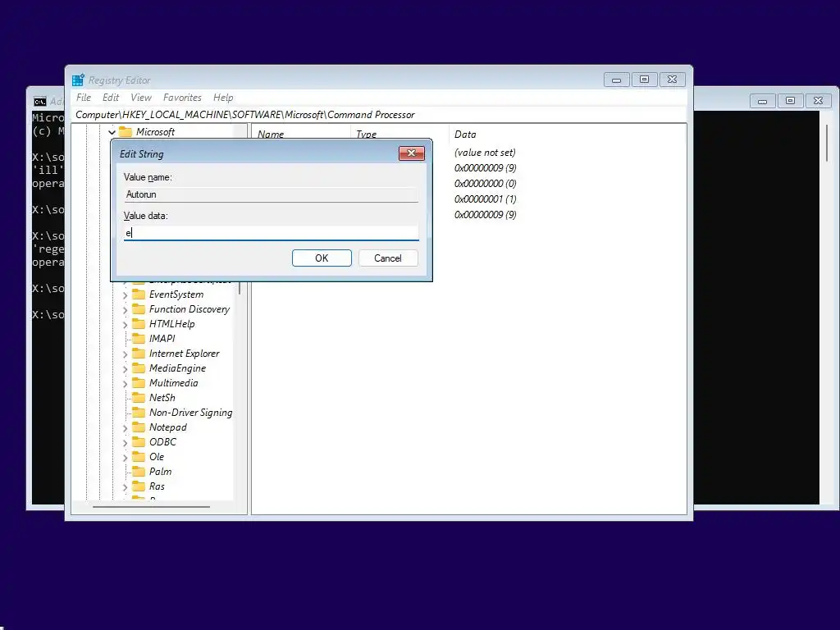Select the Non-Driver Signing key label

pyautogui.click(x=190, y=413)
